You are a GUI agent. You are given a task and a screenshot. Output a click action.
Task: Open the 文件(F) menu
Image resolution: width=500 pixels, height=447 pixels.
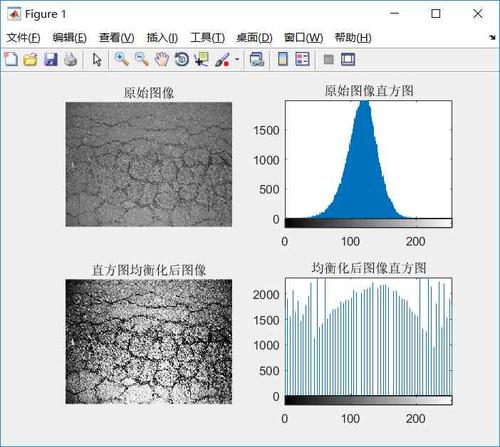click(x=23, y=38)
